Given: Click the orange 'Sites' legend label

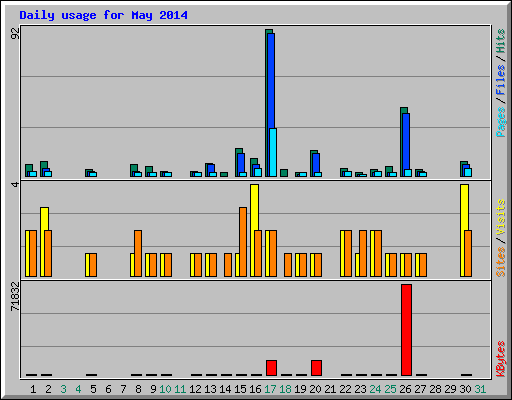Looking at the screenshot, I should click(x=500, y=262).
